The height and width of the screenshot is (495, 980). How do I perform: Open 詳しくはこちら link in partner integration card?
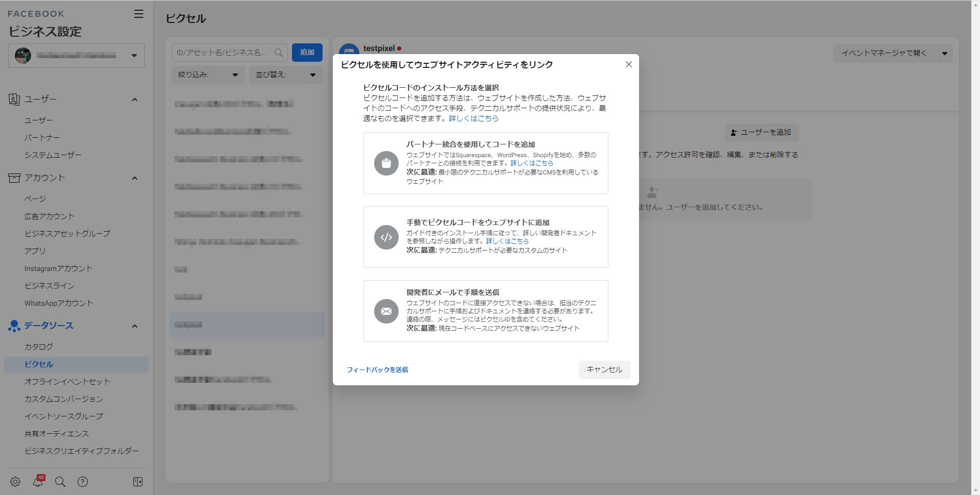(532, 163)
